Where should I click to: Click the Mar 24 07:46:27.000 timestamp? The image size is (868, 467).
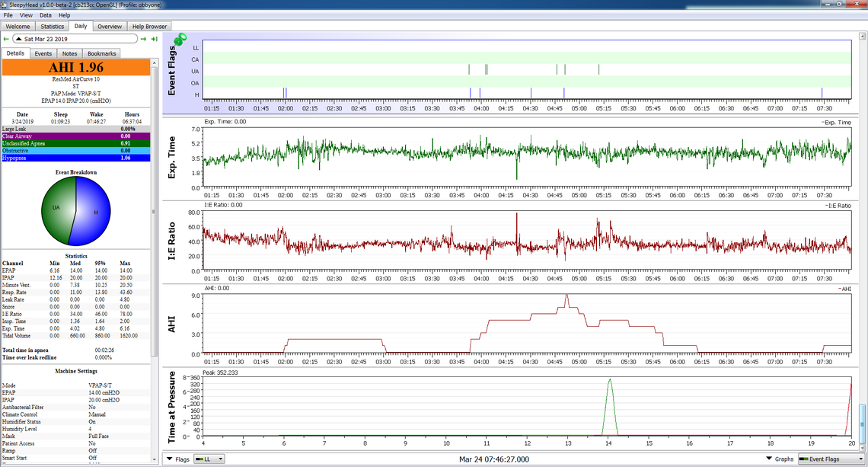pos(494,459)
